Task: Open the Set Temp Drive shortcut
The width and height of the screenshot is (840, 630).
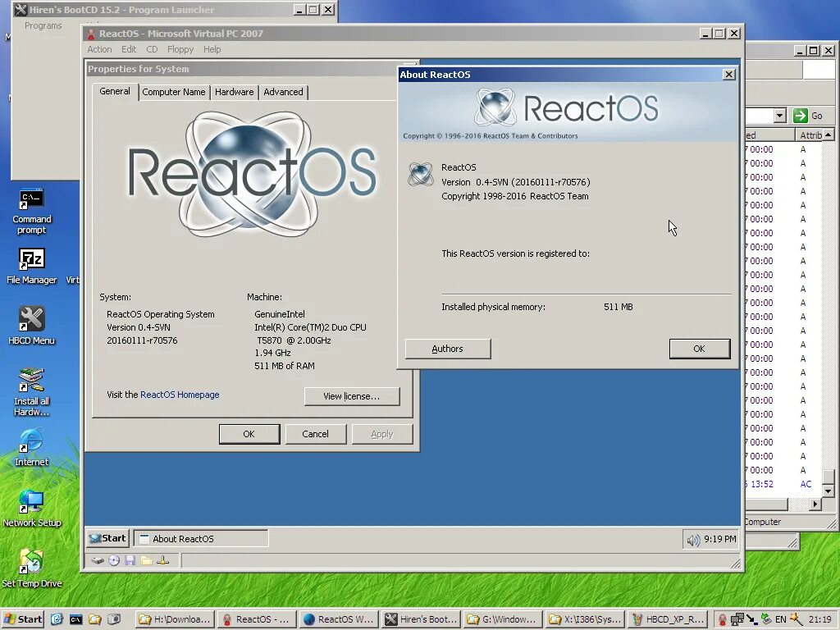Action: 32,568
